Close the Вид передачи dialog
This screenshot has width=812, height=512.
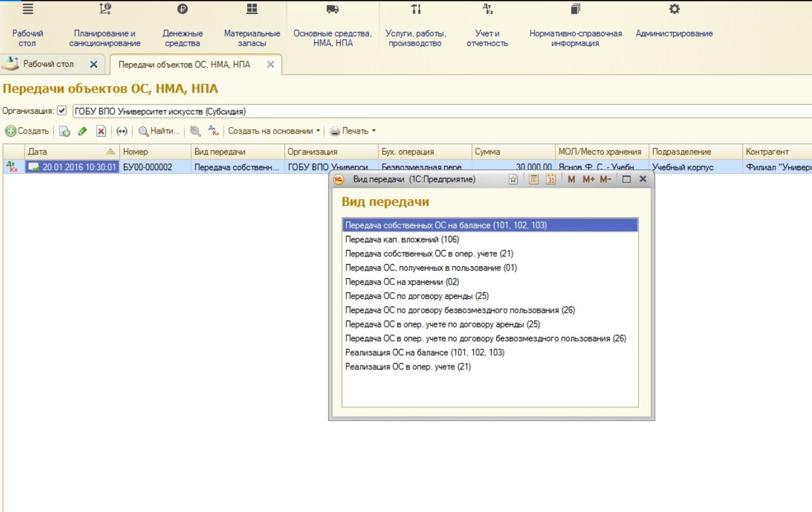coord(643,180)
